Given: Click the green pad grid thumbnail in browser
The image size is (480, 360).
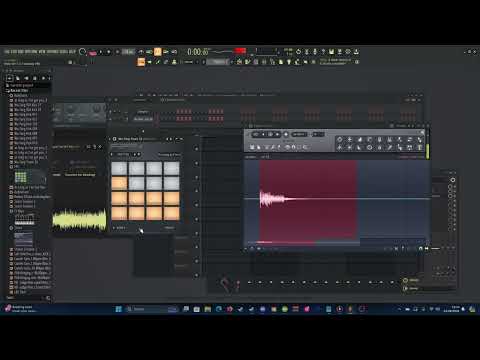Looking at the screenshot, I should [21, 177].
